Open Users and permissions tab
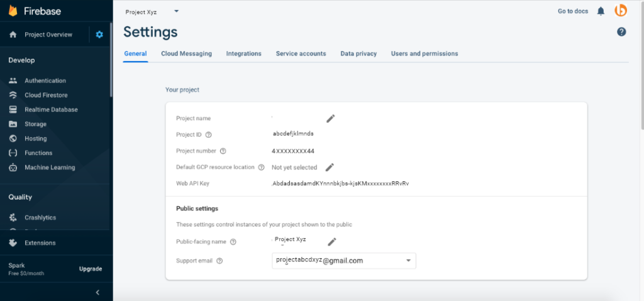 click(425, 54)
